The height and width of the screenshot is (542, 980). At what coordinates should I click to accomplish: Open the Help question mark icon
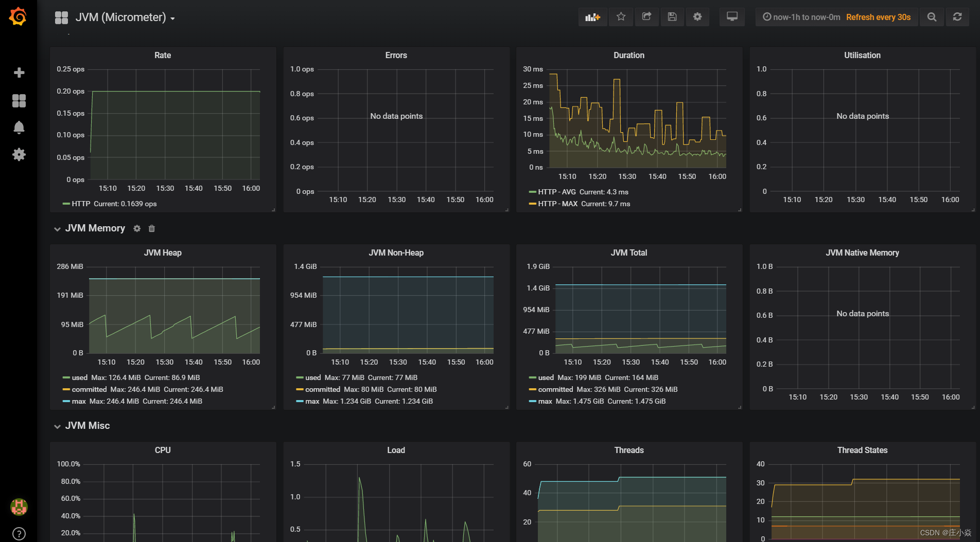tap(19, 534)
